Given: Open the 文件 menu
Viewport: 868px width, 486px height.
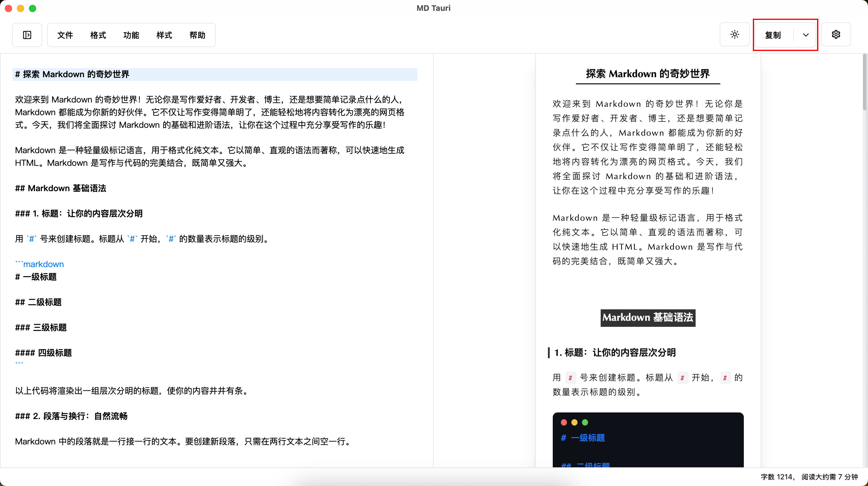Looking at the screenshot, I should (x=65, y=35).
